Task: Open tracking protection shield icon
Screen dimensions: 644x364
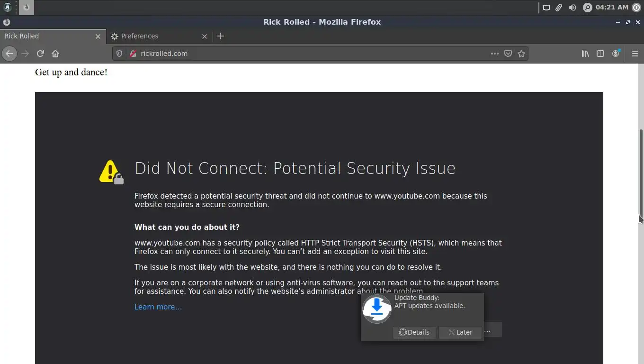Action: [x=119, y=54]
